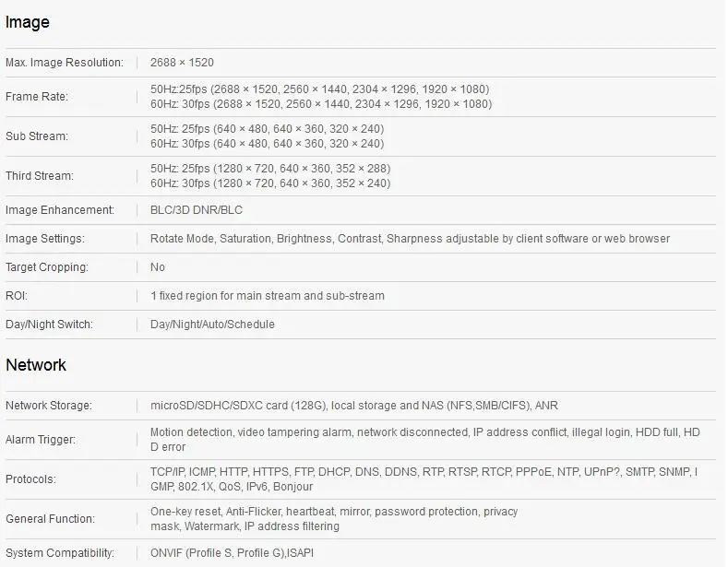Select the Max. Image Resolution label
Viewport: 728px width, 567px height.
[65, 63]
